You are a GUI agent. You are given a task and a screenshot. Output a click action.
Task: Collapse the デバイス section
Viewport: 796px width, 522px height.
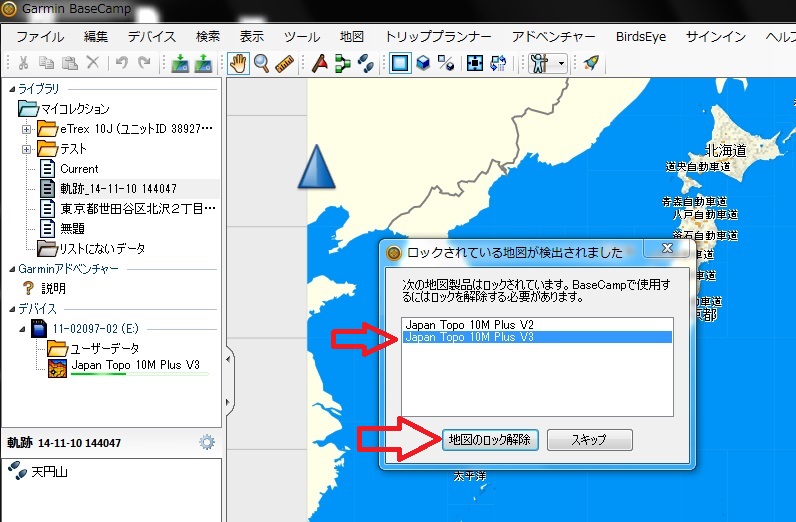point(12,309)
